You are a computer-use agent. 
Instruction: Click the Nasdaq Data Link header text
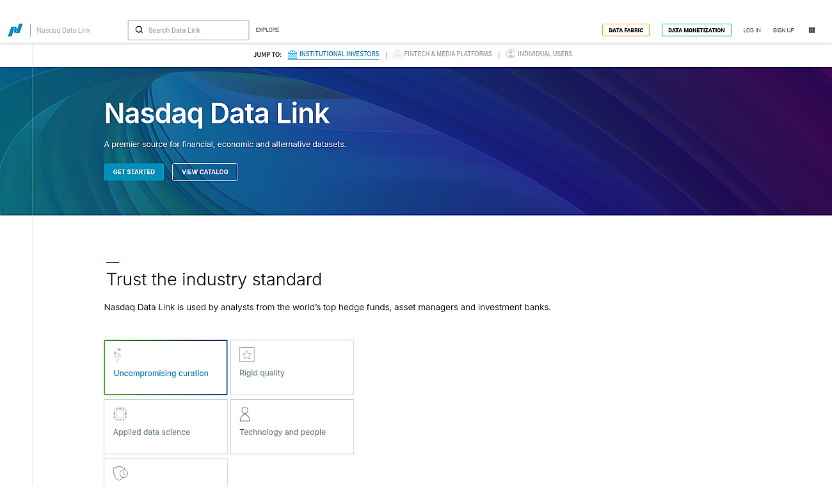(64, 30)
